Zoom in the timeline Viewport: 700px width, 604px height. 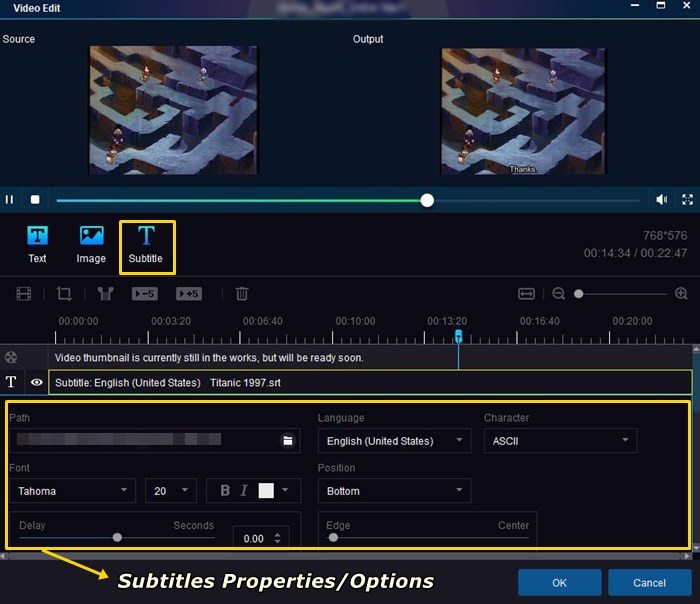point(681,294)
